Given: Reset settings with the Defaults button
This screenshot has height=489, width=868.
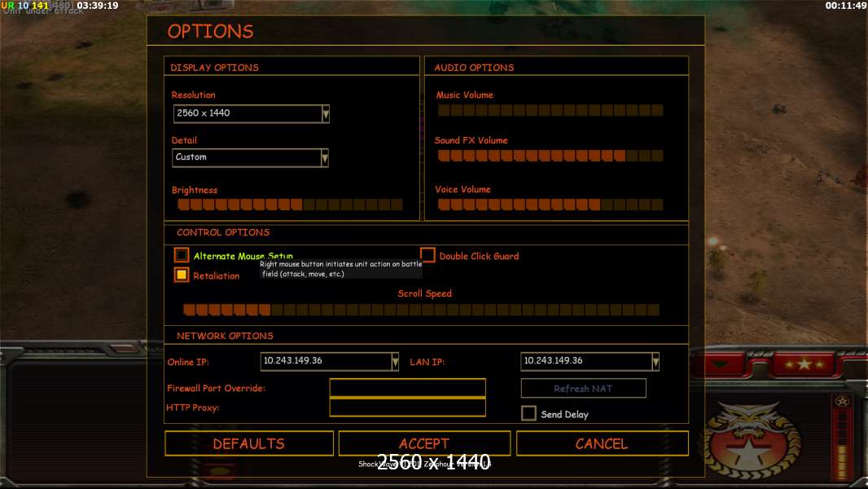Looking at the screenshot, I should [249, 443].
